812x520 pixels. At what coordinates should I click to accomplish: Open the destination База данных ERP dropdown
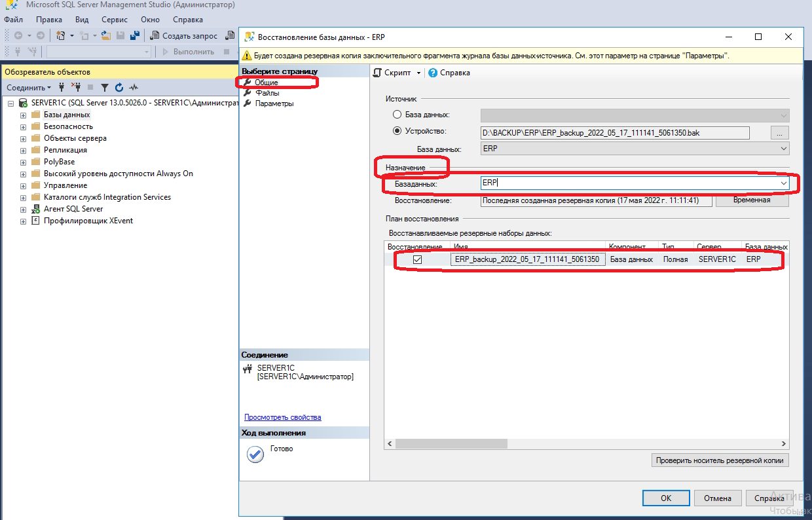coord(783,184)
